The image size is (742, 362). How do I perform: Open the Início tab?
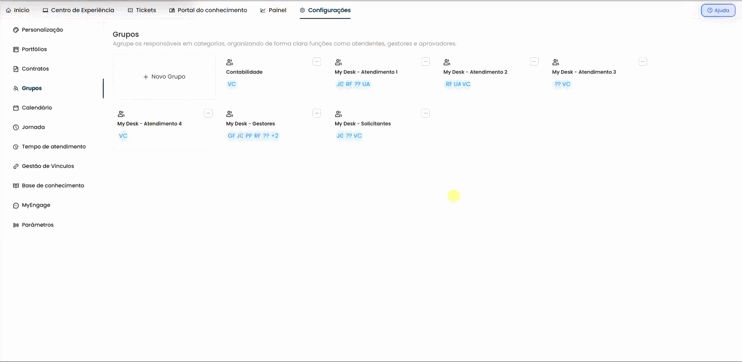18,10
